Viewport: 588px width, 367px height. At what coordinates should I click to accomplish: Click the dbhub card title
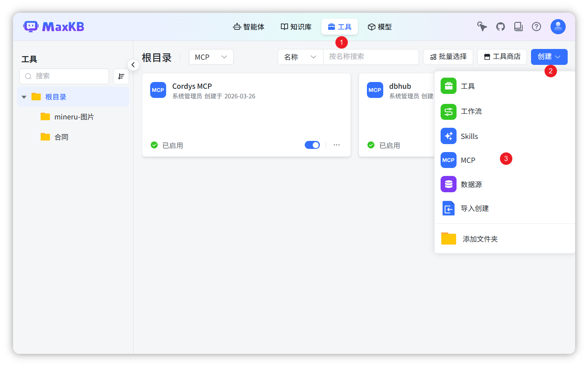pos(400,86)
